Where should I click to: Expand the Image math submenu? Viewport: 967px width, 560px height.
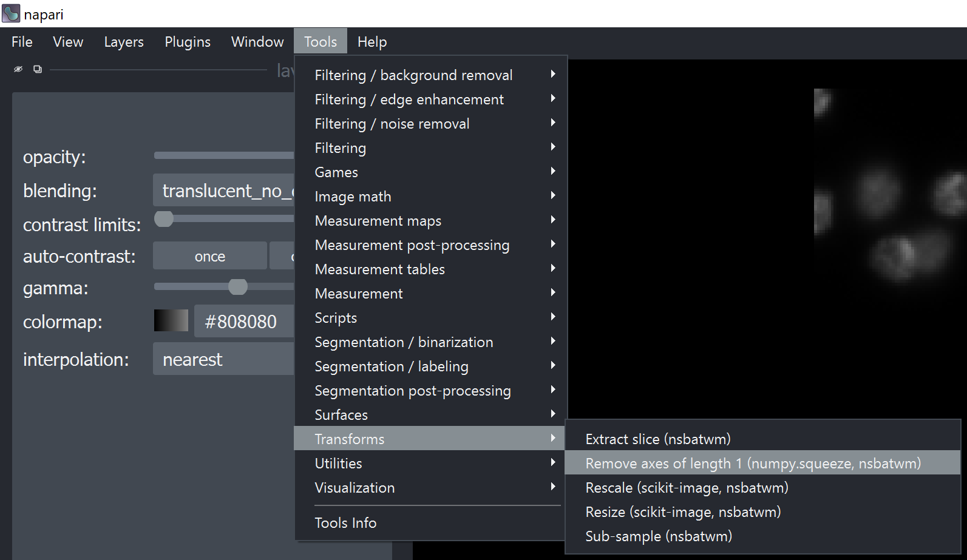[x=430, y=196]
